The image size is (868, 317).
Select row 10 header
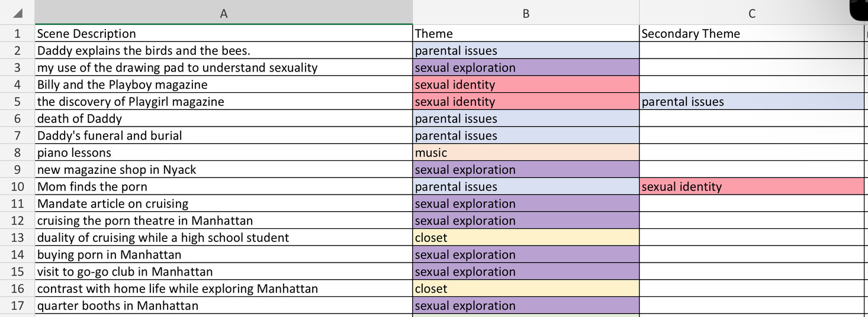point(17,187)
